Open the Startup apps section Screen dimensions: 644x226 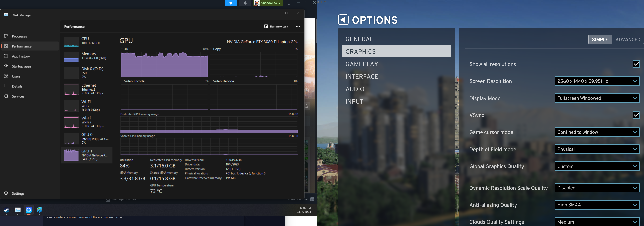(x=21, y=66)
